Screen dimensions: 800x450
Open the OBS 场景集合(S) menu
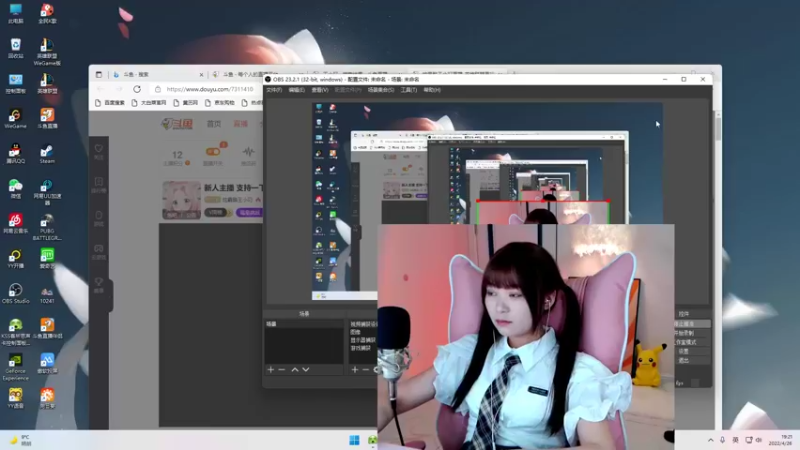point(381,90)
